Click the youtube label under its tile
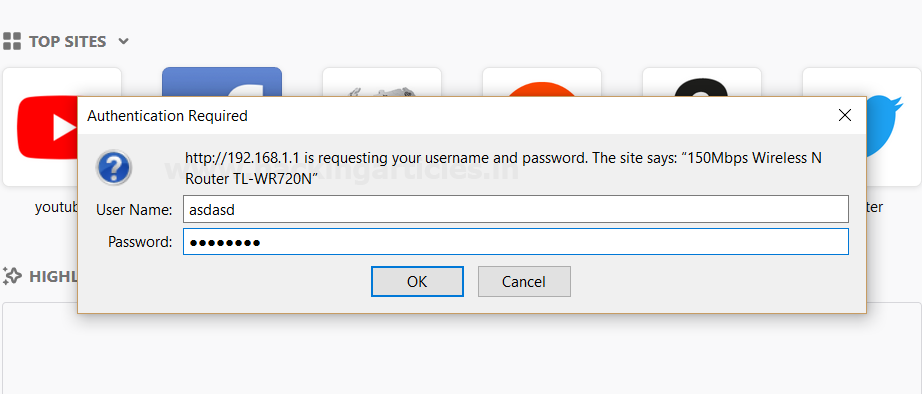Screen dimensions: 922x394 (56, 207)
